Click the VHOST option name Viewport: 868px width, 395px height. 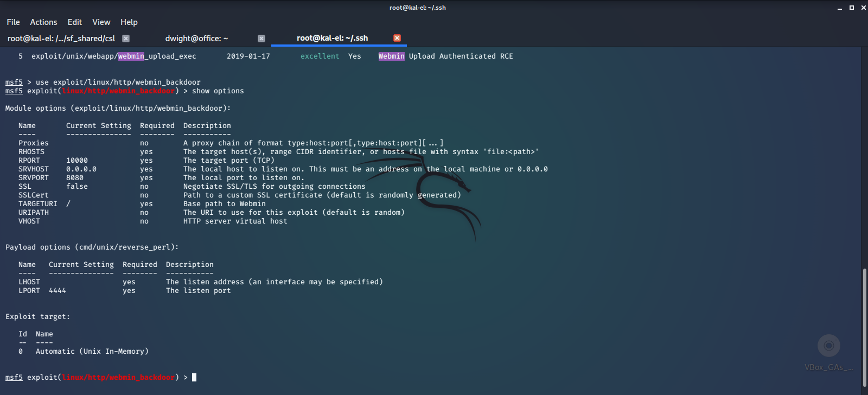click(29, 221)
